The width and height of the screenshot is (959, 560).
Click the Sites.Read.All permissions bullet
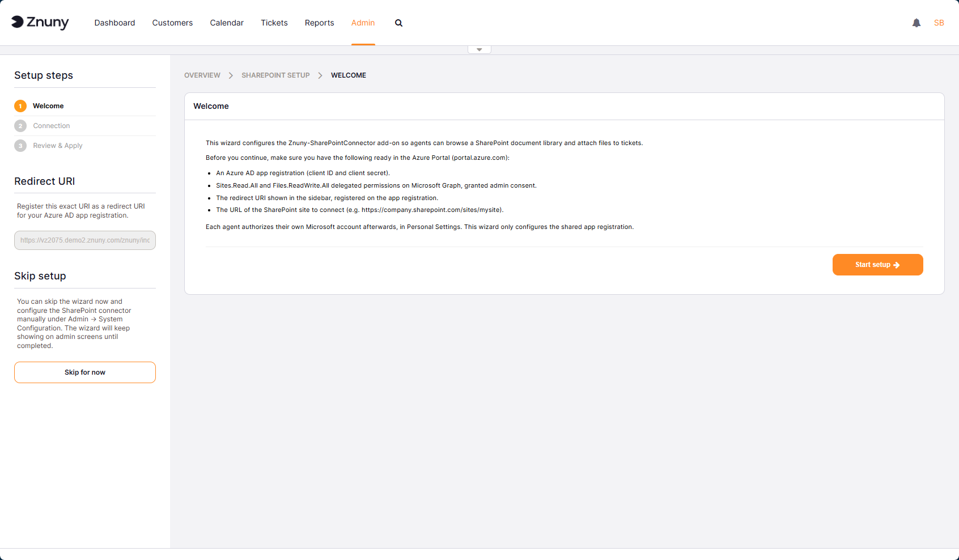tap(376, 186)
